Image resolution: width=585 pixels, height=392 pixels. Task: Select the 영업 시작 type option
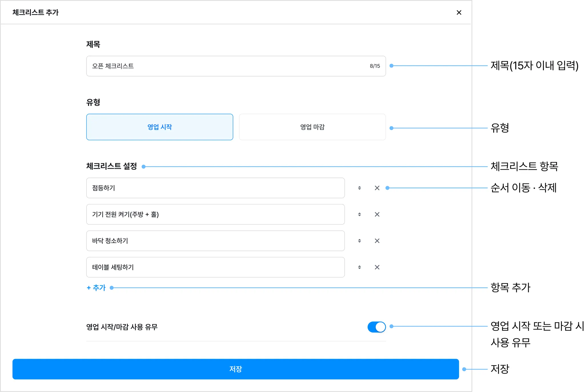coord(159,127)
